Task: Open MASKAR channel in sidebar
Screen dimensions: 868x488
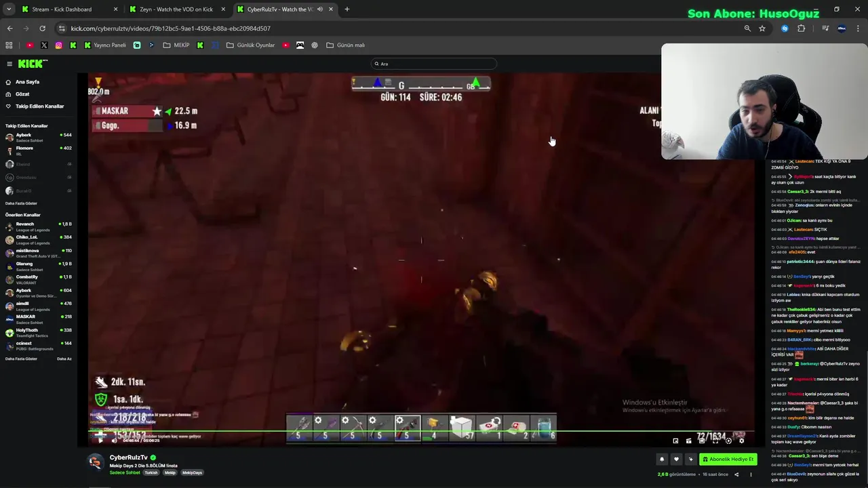Action: 39,319
